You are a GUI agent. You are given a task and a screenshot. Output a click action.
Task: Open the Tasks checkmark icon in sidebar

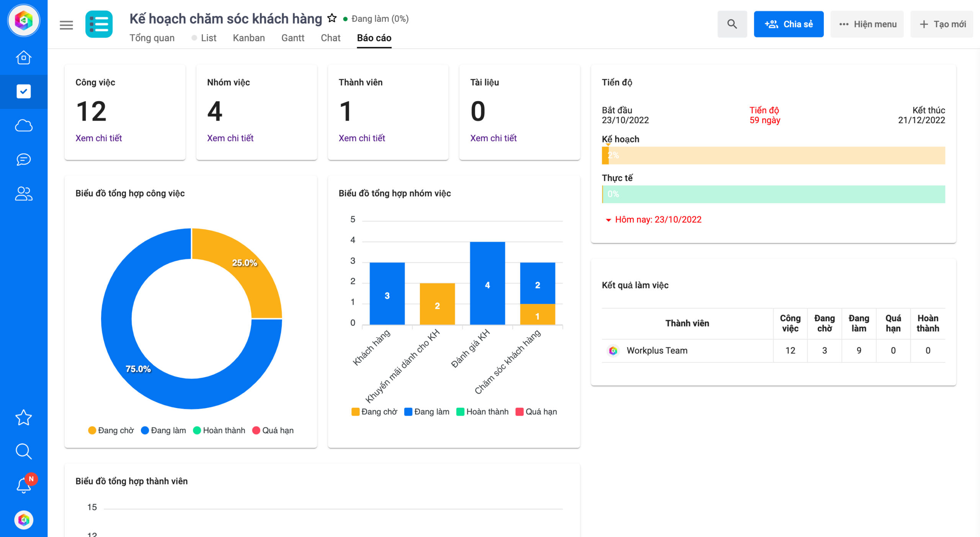[24, 91]
